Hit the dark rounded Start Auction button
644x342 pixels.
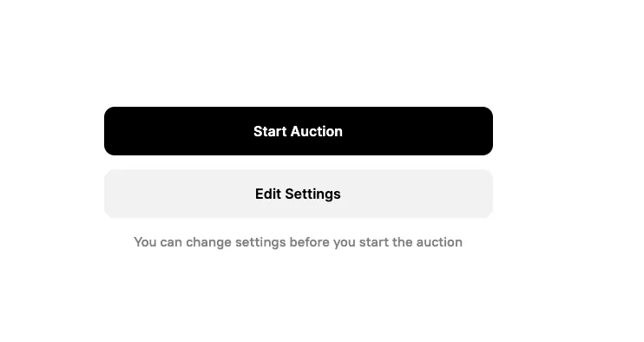(x=299, y=131)
